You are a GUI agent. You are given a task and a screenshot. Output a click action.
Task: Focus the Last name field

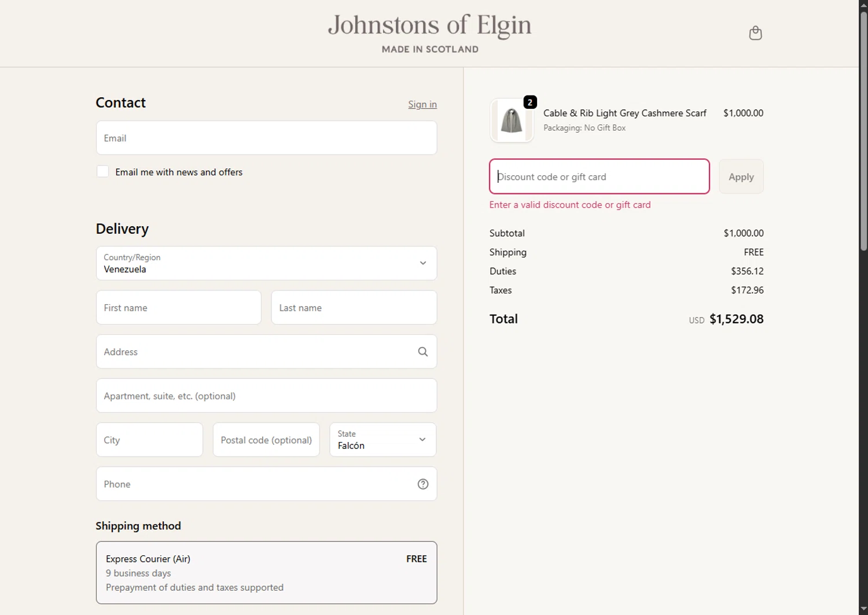pos(354,308)
